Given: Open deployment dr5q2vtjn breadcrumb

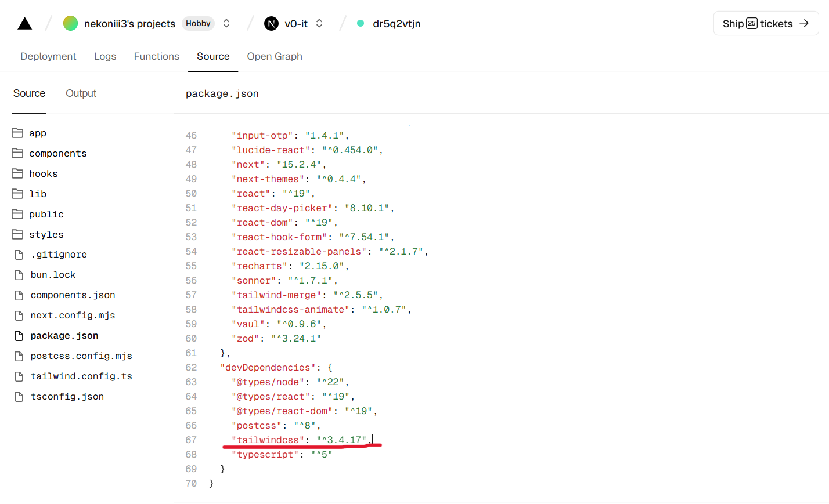Looking at the screenshot, I should [397, 24].
